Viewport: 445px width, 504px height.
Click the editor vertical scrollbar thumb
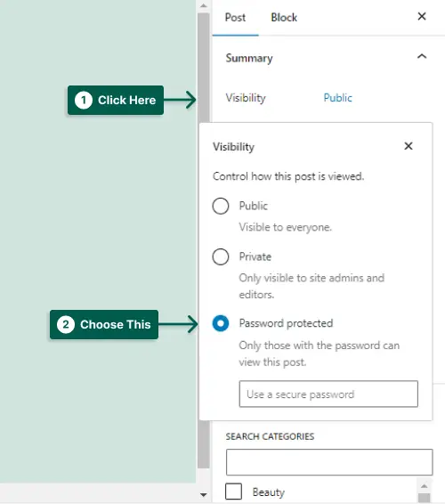tap(204, 240)
